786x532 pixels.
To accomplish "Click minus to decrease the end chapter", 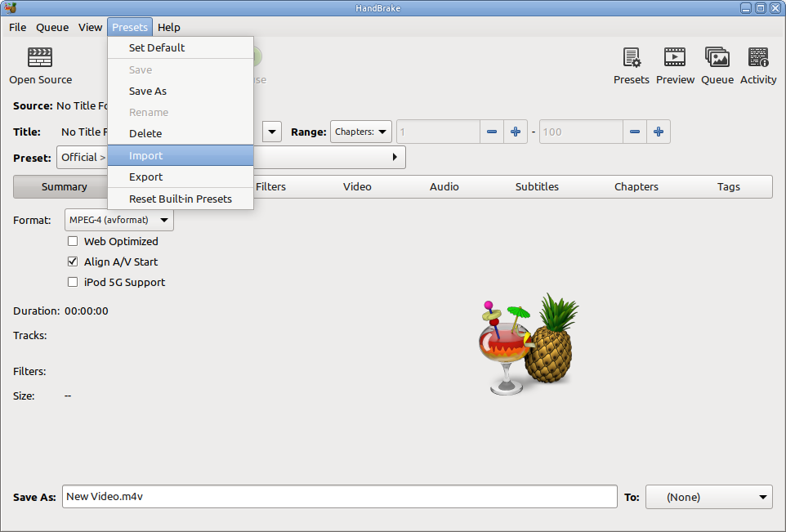I will (x=635, y=132).
